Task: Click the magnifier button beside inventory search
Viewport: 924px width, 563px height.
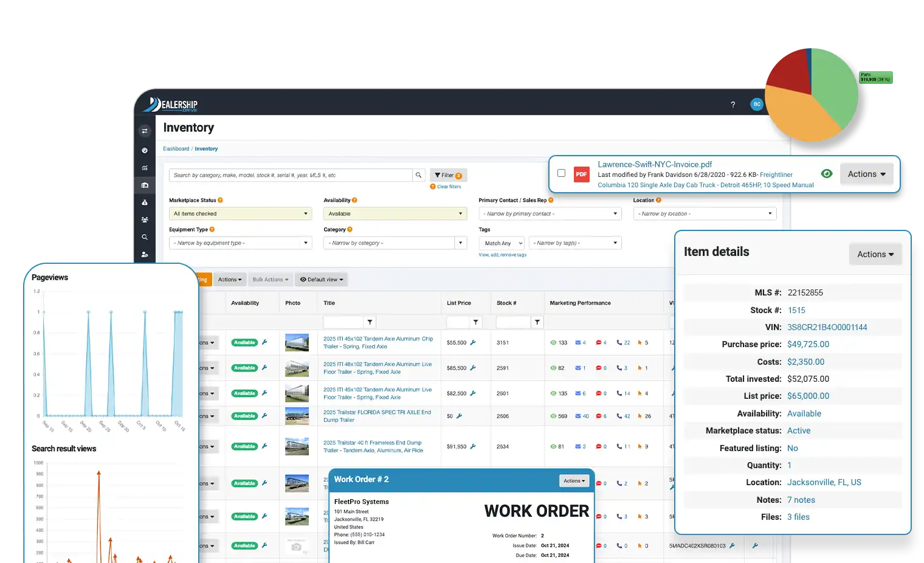Action: pyautogui.click(x=418, y=175)
